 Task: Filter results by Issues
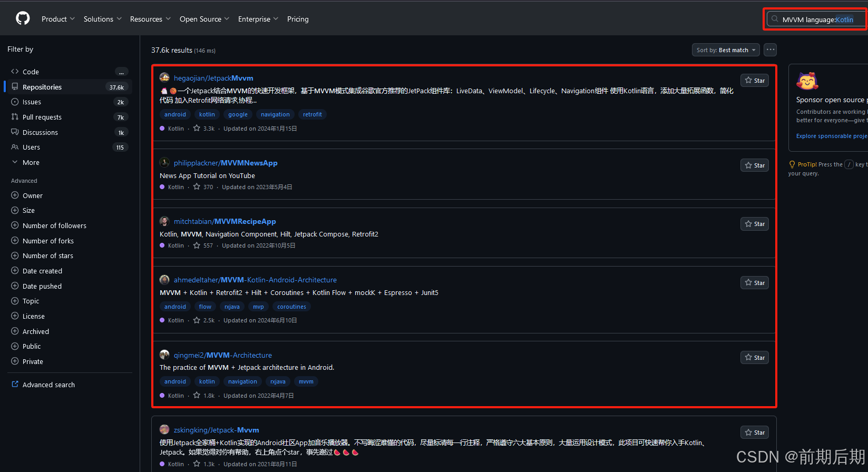click(69, 102)
